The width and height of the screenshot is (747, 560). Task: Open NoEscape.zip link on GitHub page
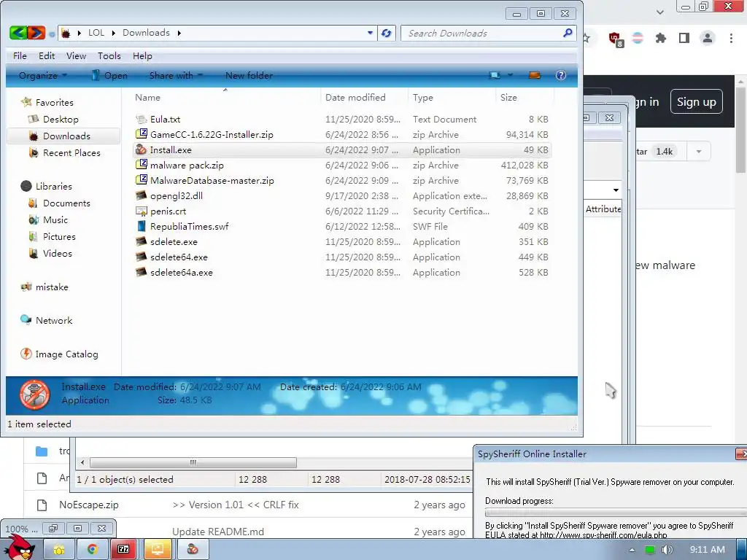click(88, 505)
